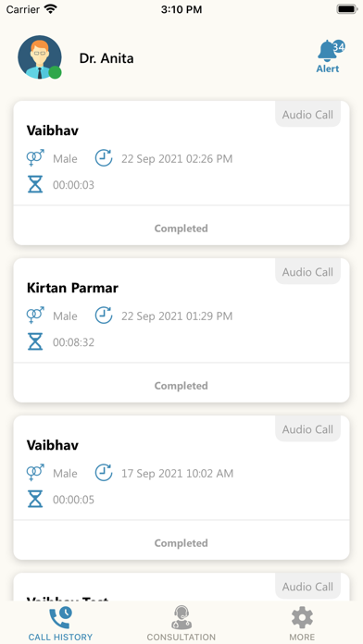Tap Audio Call badge on Kirtan Parmar card

308,272
